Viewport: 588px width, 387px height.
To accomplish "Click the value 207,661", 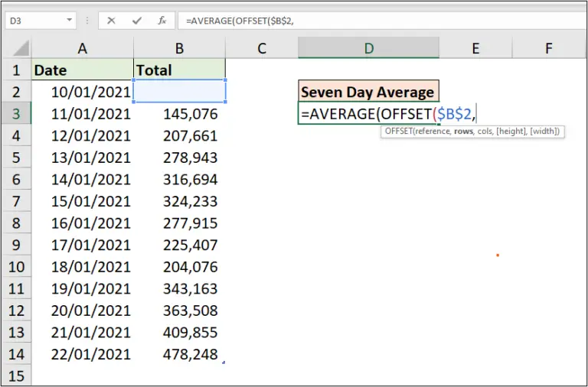I will tap(190, 135).
